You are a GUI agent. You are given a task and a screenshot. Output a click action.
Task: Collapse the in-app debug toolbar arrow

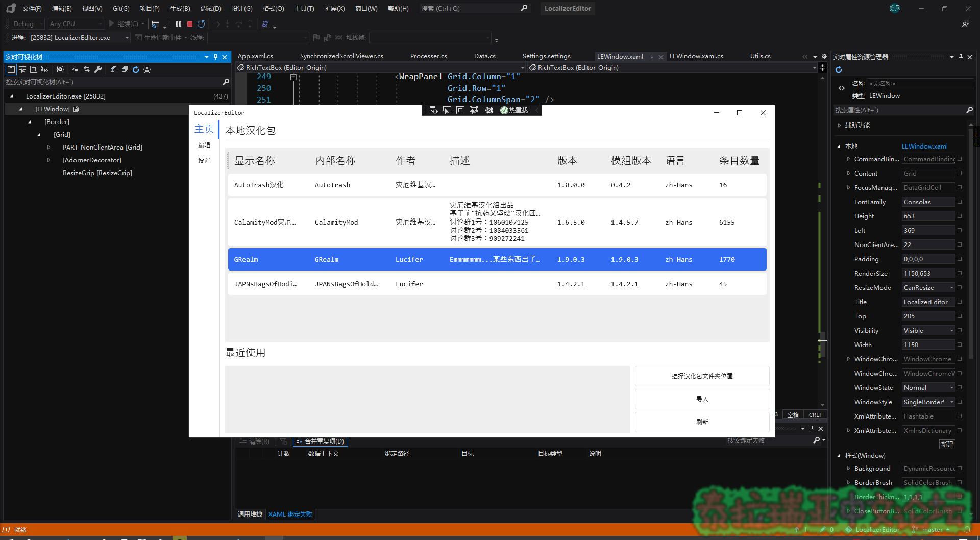[x=537, y=110]
